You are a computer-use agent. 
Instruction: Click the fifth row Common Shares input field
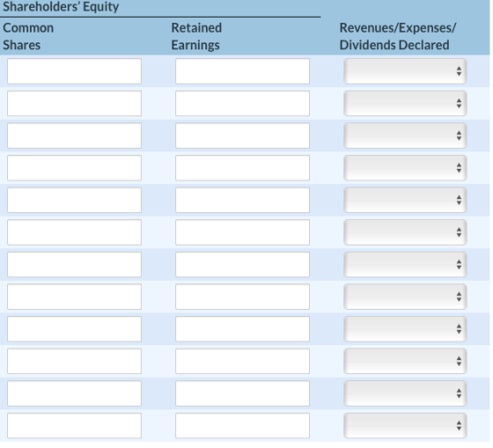point(75,201)
